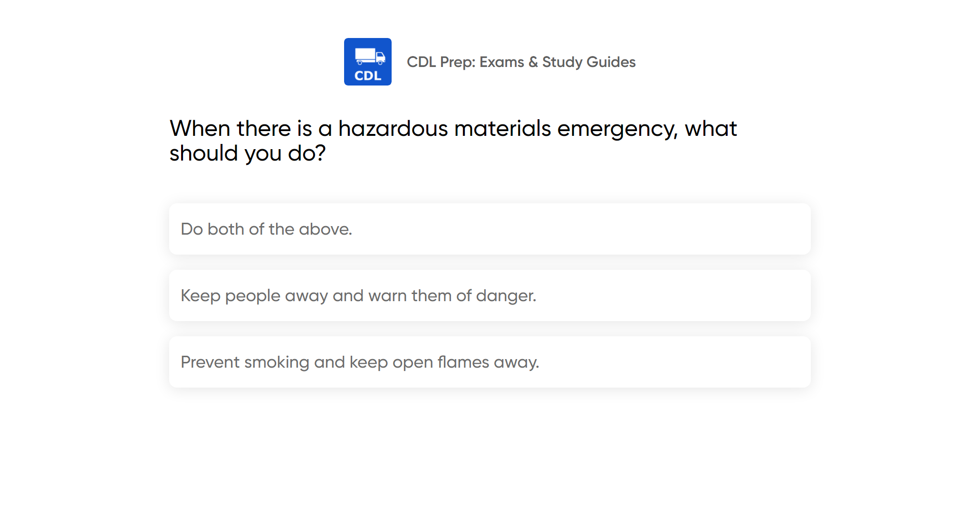The width and height of the screenshot is (980, 513).
Task: Open the "CDL Prep: Exams & Study Guides" title
Action: point(521,62)
